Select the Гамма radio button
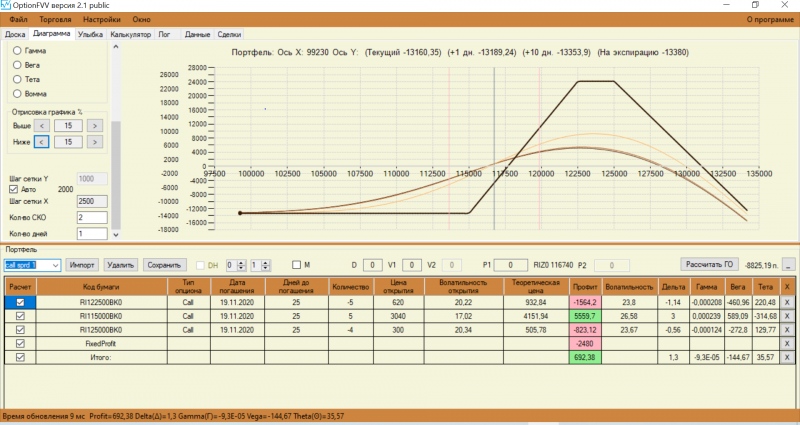Image resolution: width=800 pixels, height=425 pixels. [17, 51]
